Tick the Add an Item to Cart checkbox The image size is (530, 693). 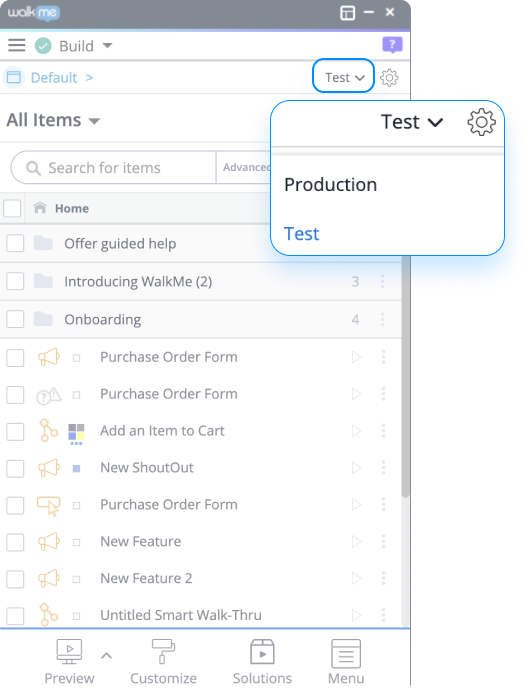15,431
